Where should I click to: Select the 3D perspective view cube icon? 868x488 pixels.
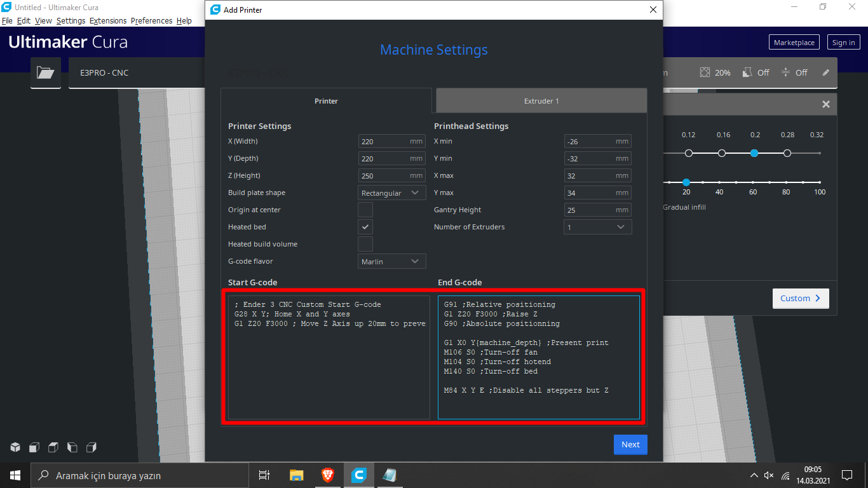pyautogui.click(x=15, y=447)
